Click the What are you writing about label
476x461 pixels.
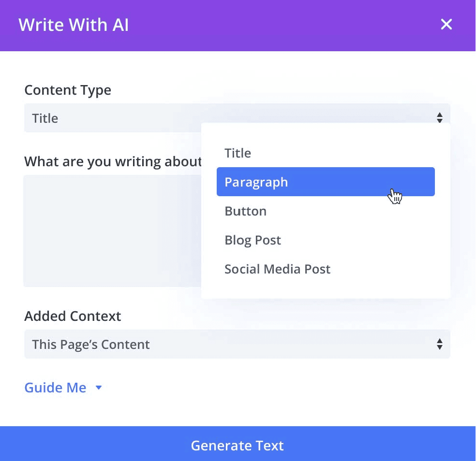click(x=113, y=161)
